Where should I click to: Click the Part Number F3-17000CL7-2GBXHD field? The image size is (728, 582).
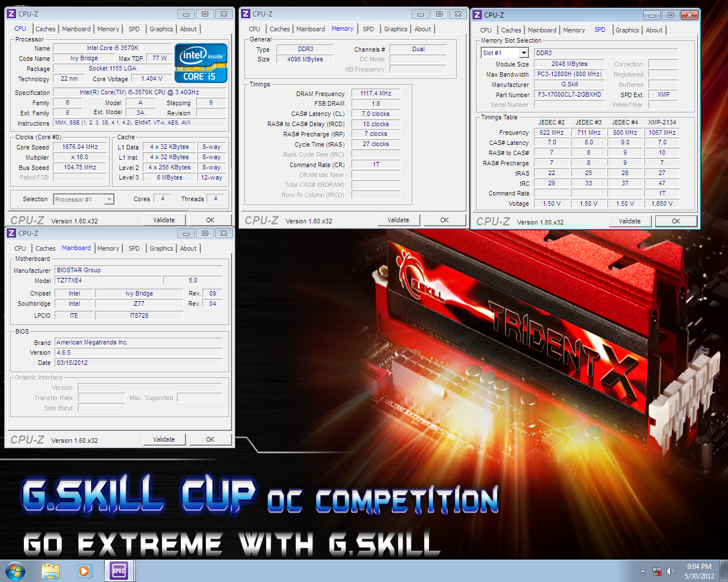(x=569, y=95)
